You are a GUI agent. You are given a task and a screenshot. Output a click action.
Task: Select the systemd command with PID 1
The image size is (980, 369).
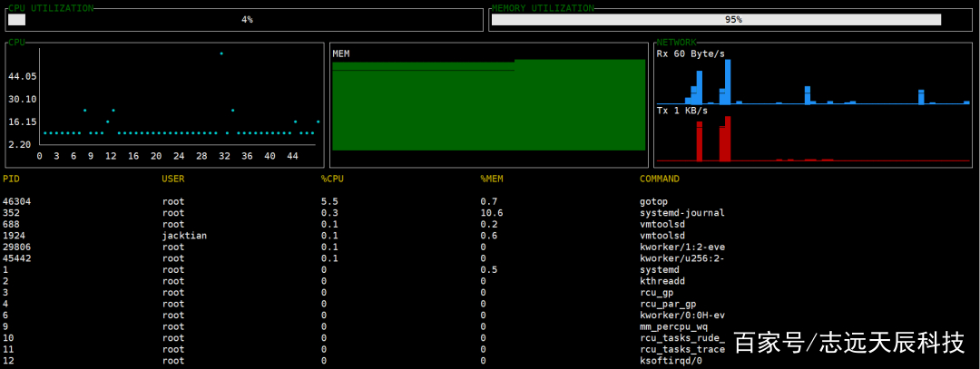coord(660,270)
